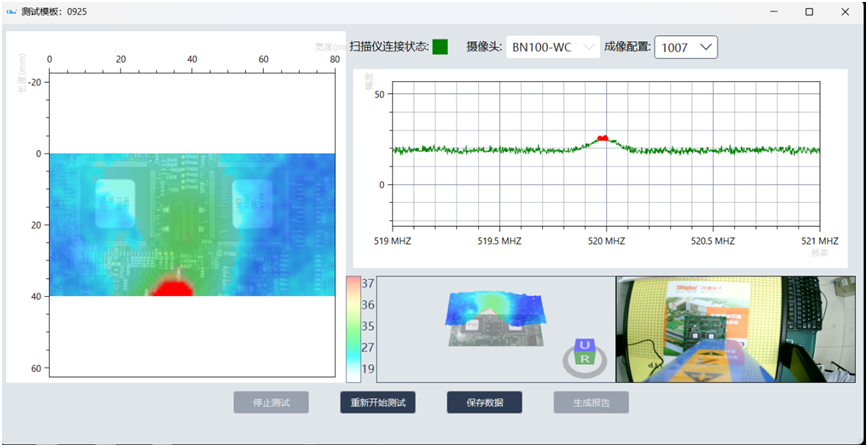Click the 生成报告 generate report button

click(x=591, y=403)
